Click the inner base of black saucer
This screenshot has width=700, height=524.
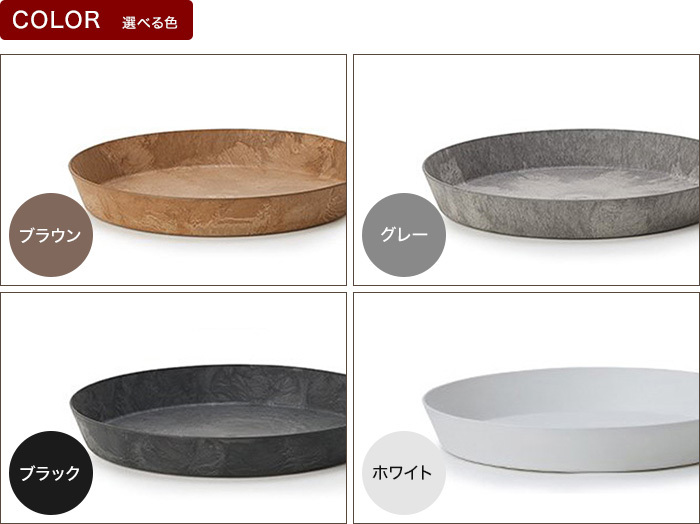(x=223, y=420)
